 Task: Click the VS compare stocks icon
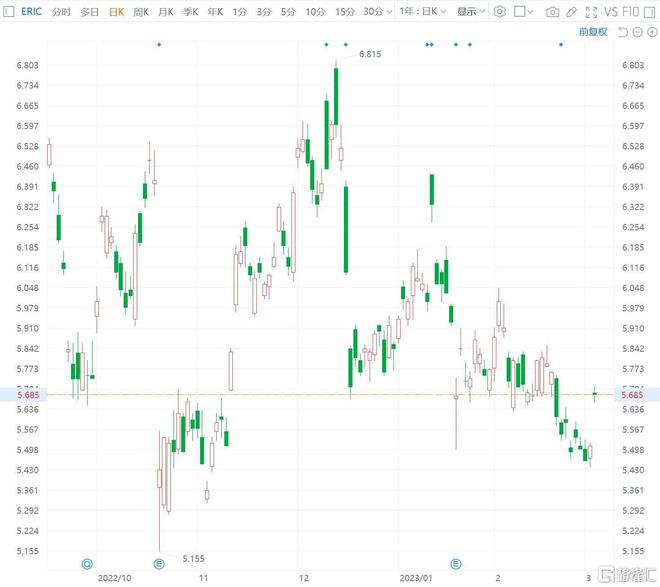click(x=611, y=12)
